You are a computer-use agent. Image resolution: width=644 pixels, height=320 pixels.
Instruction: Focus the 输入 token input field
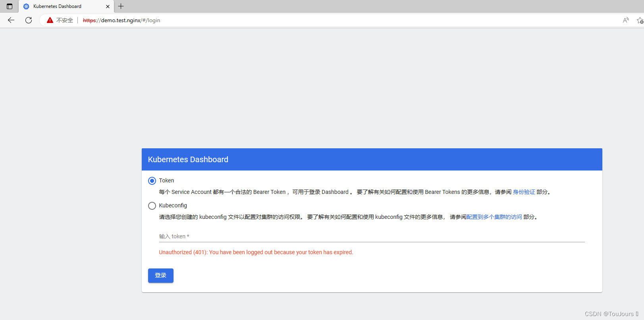click(x=372, y=236)
